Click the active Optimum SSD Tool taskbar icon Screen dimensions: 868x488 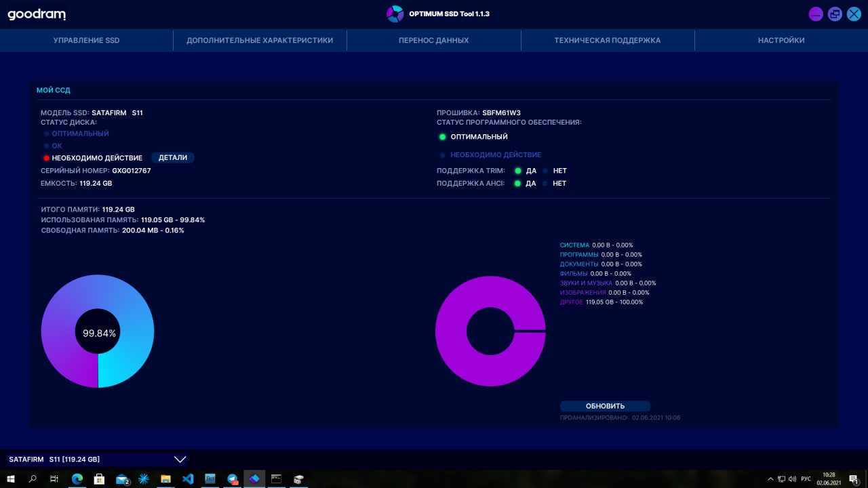click(254, 479)
